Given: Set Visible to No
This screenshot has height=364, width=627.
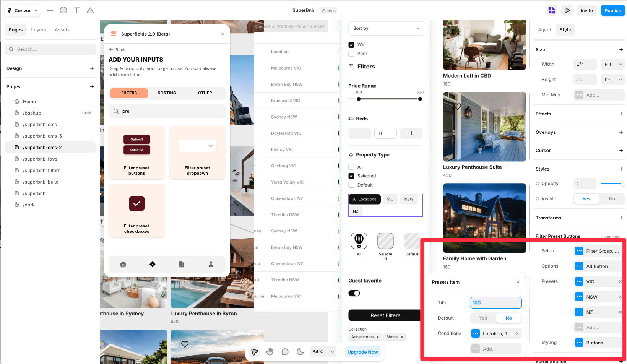Looking at the screenshot, I should [612, 199].
